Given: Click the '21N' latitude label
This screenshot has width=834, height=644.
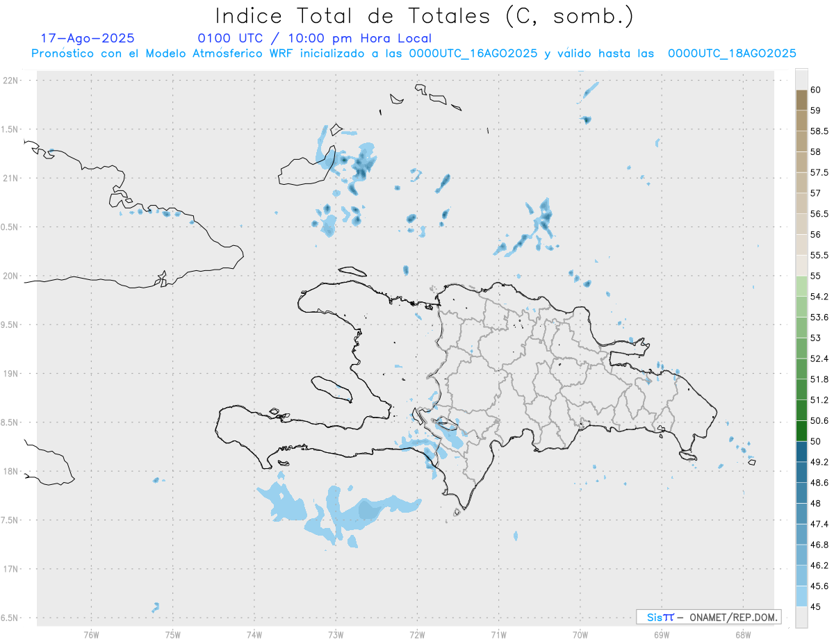Looking at the screenshot, I should coord(12,178).
